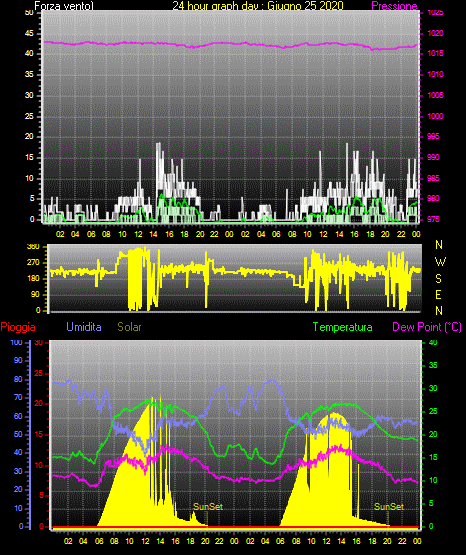Select the red 'Pioggia' legend label
Screen dimensions: 466x555
coord(18,327)
